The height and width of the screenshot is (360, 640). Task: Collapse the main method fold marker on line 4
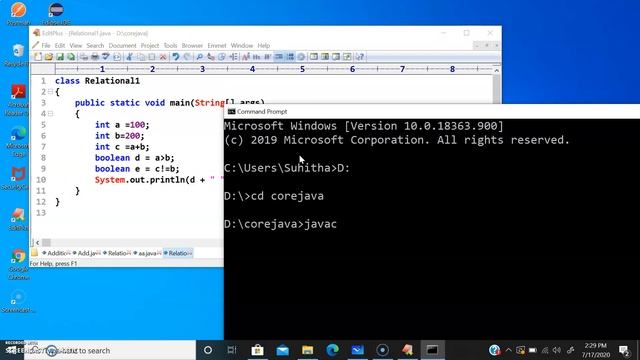pyautogui.click(x=50, y=114)
